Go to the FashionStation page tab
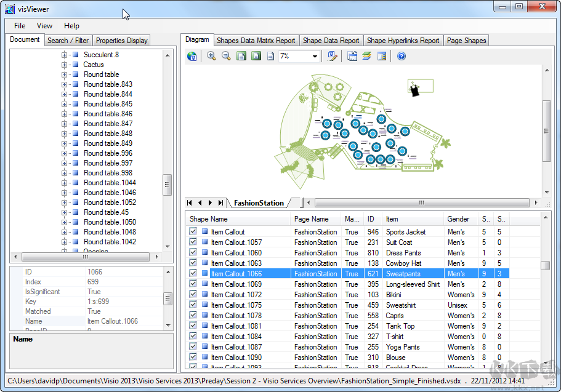The image size is (561, 392). click(x=257, y=202)
